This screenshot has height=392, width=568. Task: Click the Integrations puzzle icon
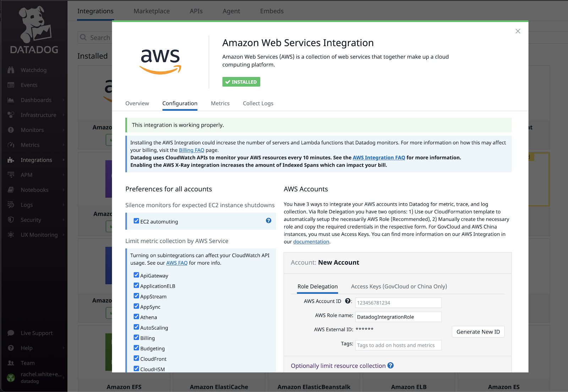(11, 160)
